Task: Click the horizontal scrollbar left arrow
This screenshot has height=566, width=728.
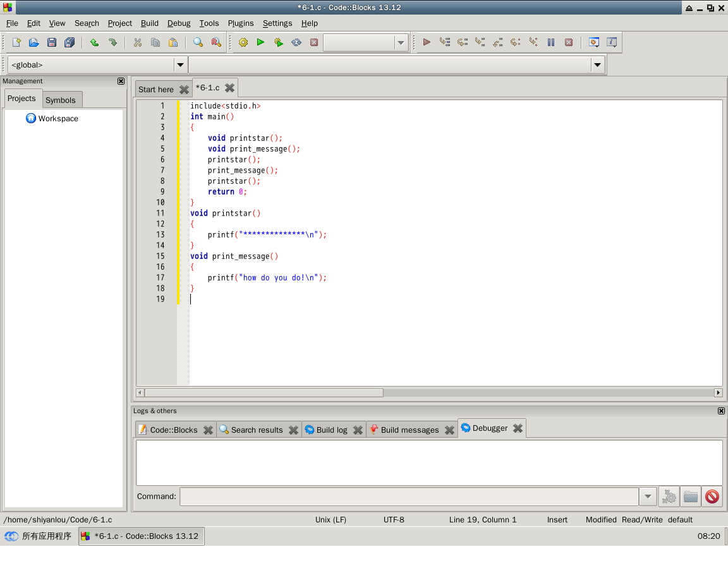Action: pyautogui.click(x=140, y=393)
